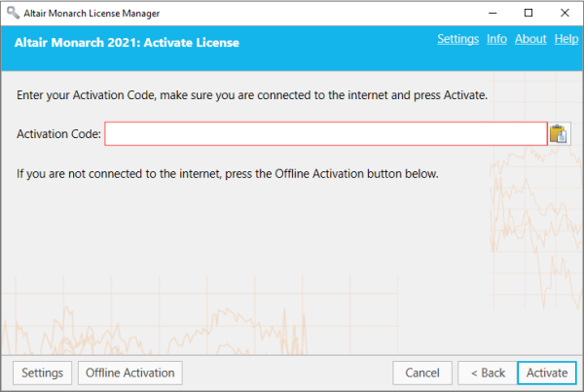Open the Help link in the header
The image size is (584, 392).
pos(566,39)
